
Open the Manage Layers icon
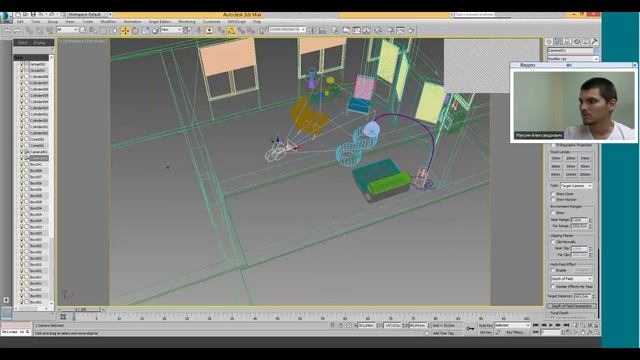(x=335, y=31)
